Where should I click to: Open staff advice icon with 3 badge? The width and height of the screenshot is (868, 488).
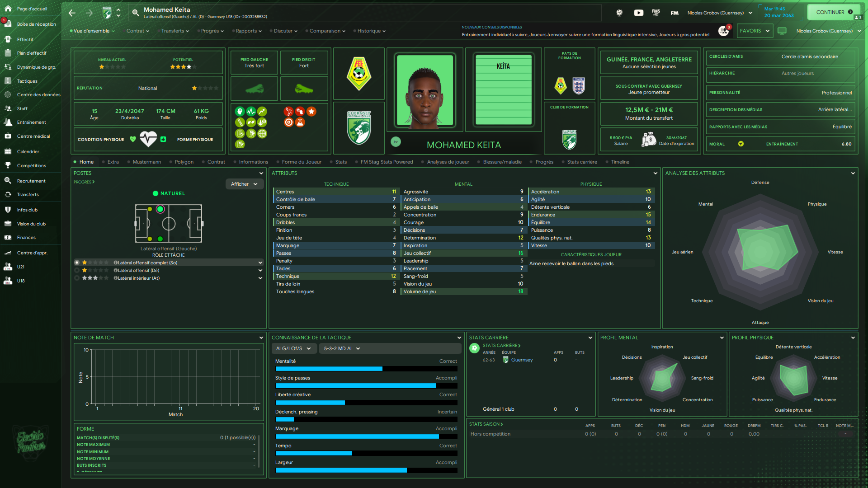[x=723, y=31]
